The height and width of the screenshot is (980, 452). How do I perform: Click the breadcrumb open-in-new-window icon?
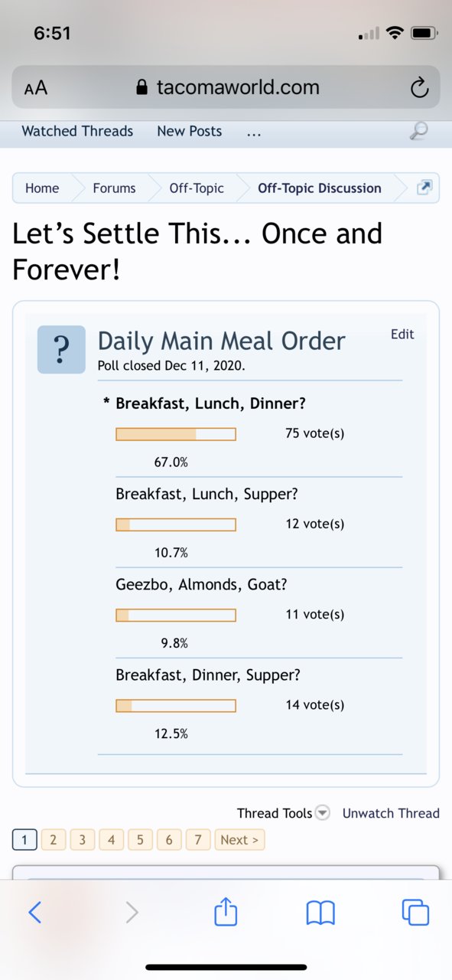[x=424, y=188]
